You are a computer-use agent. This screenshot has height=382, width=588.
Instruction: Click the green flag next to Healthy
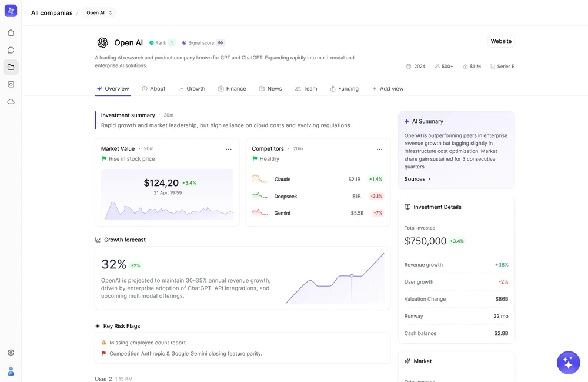[x=255, y=159]
